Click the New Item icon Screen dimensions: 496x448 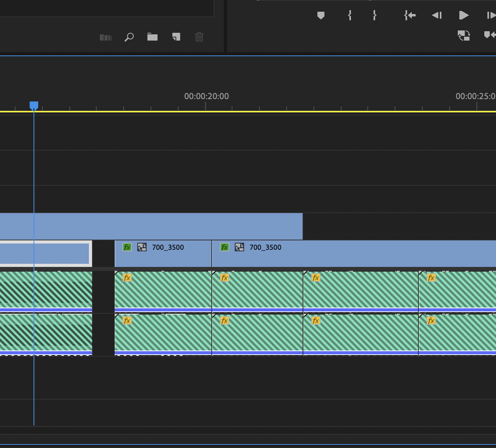click(176, 37)
